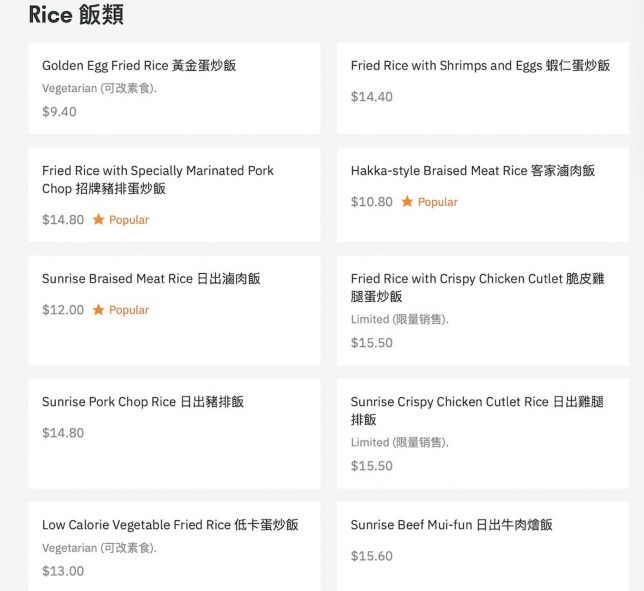Open Low Calorie Vegetable Fried Rice
The image size is (644, 591).
pyautogui.click(x=170, y=525)
